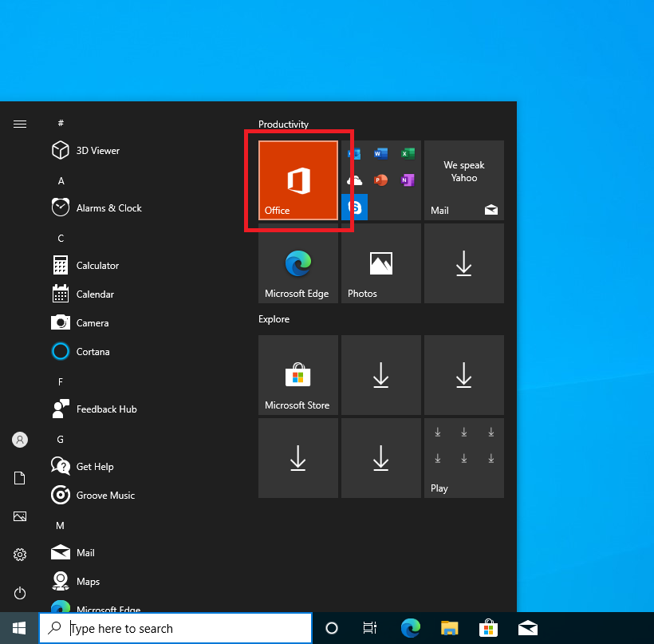Open Task View on the taskbar
Viewport: 654px width, 644px height.
(369, 628)
